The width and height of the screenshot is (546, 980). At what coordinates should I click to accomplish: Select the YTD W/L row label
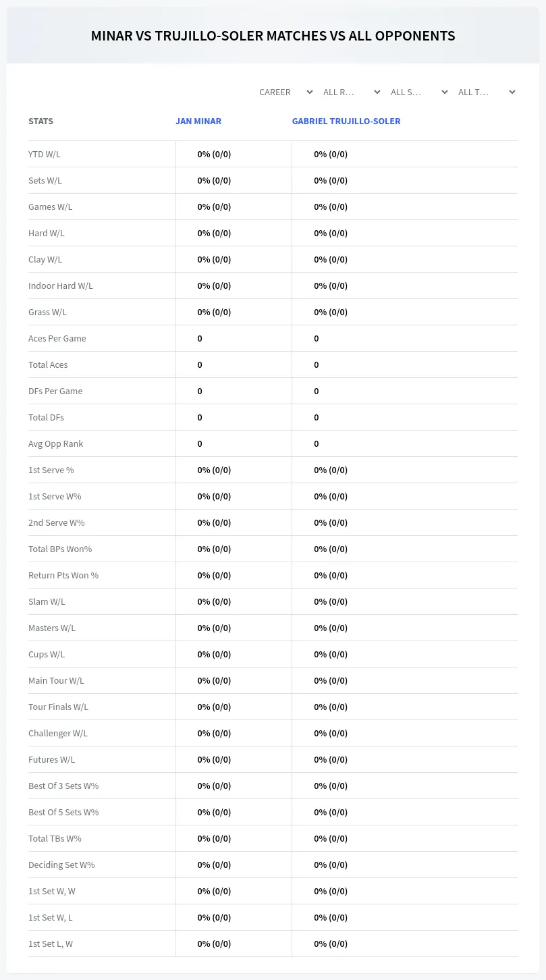point(45,154)
